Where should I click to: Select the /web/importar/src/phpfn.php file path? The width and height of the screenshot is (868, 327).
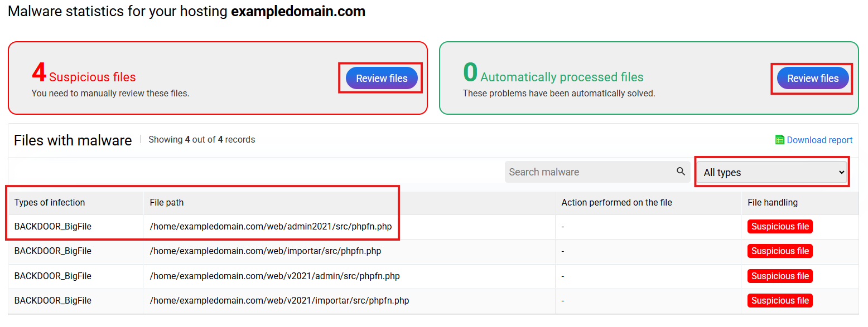(x=266, y=251)
